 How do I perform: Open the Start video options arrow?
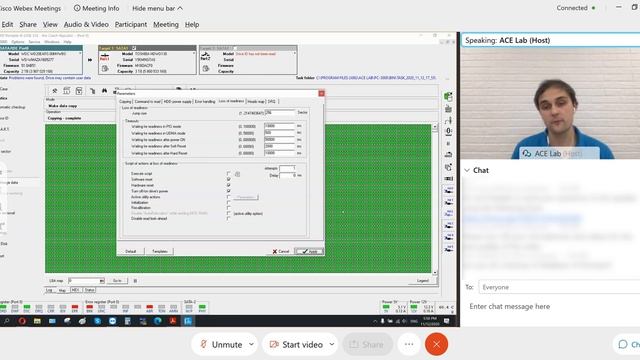click(332, 344)
